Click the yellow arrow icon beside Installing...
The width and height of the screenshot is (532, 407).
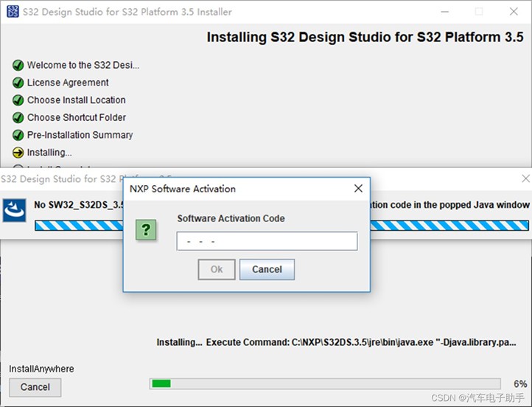(18, 153)
